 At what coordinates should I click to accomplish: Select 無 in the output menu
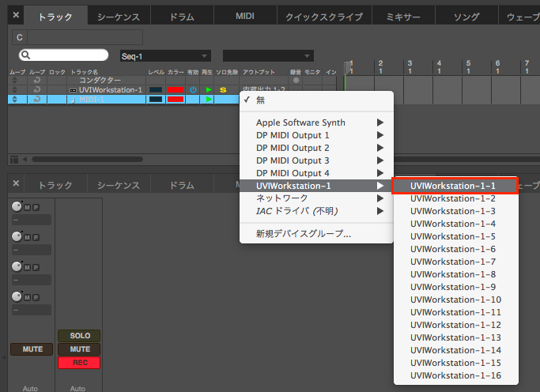coord(316,100)
